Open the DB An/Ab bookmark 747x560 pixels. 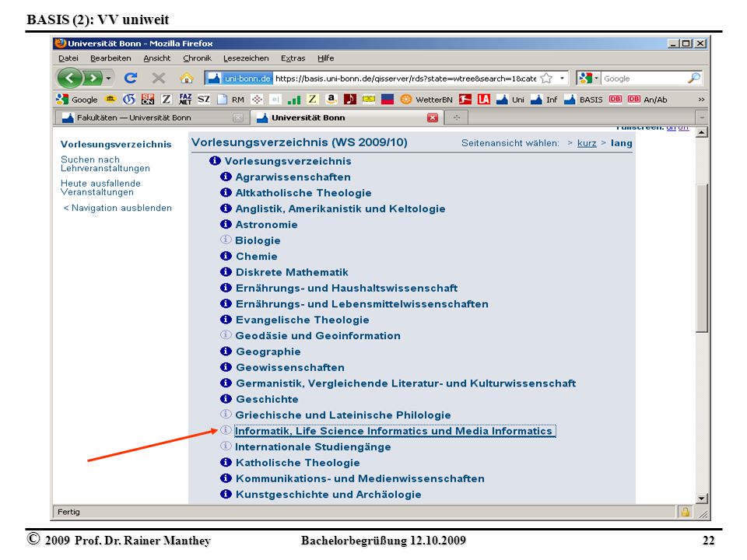(x=647, y=100)
